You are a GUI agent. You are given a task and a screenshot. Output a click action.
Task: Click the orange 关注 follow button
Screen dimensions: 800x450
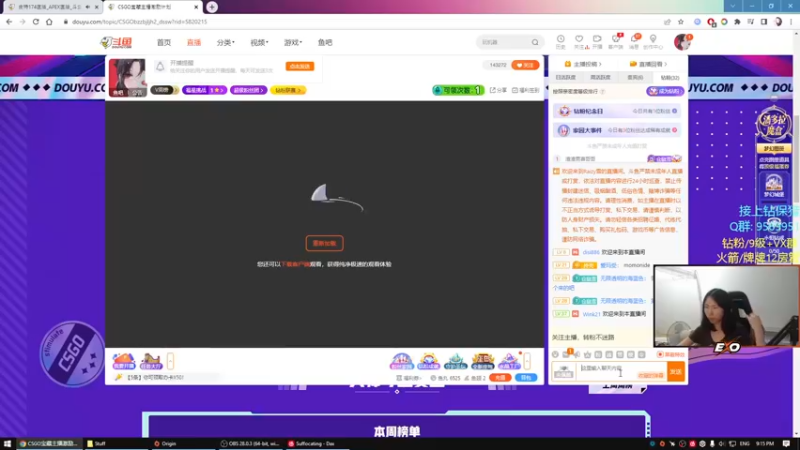click(x=525, y=65)
